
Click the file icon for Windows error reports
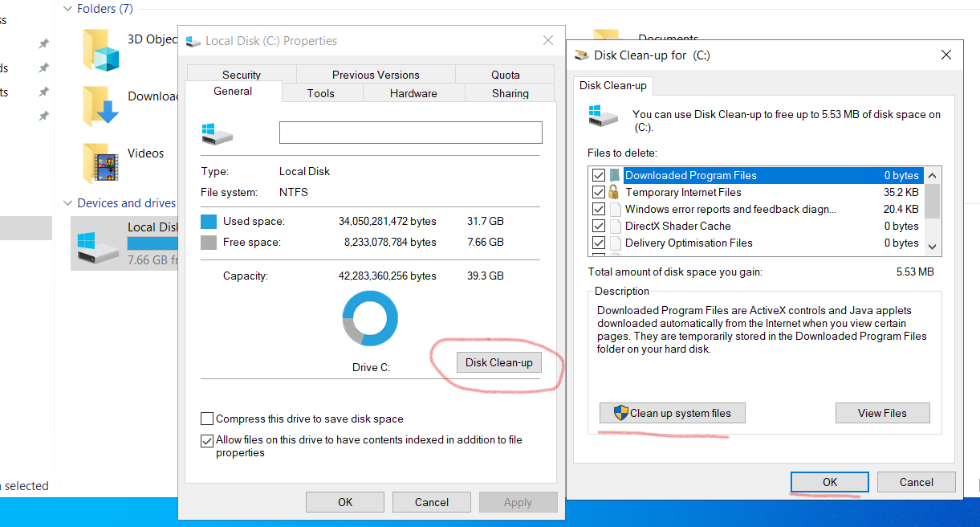(x=615, y=209)
